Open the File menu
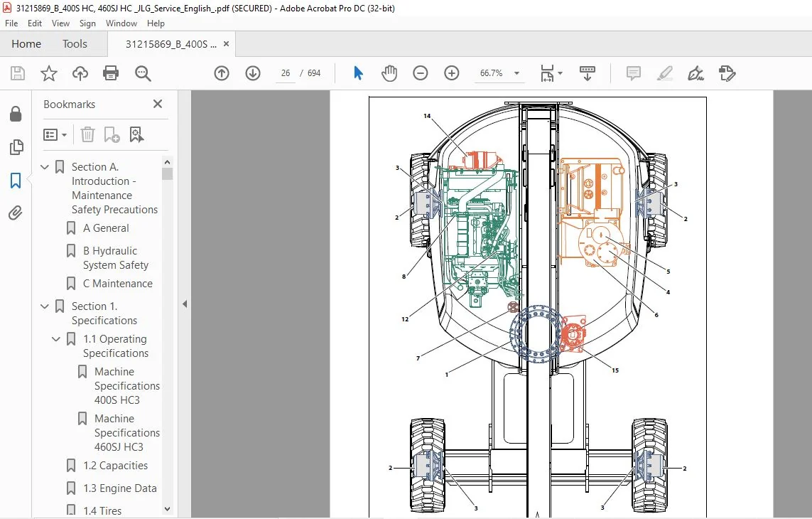The height and width of the screenshot is (519, 812). pos(11,23)
